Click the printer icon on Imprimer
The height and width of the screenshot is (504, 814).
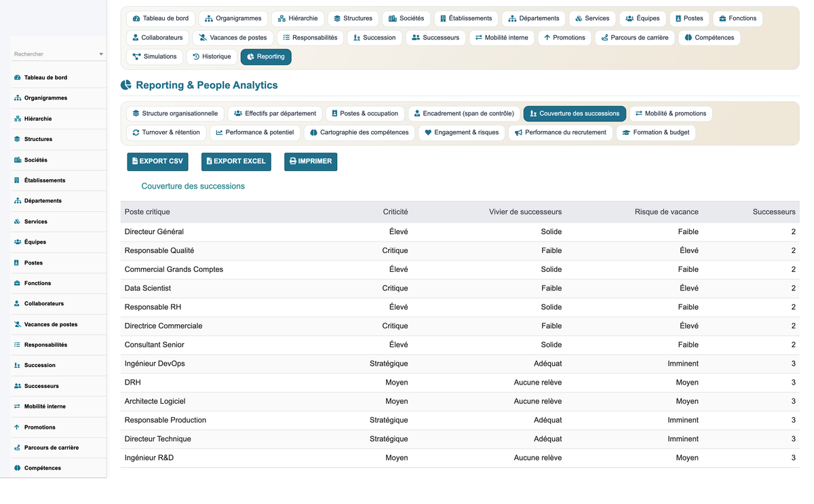pyautogui.click(x=293, y=161)
